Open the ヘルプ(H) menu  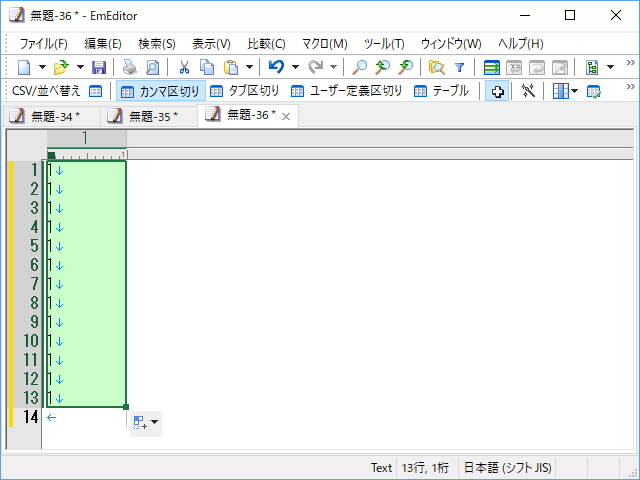coord(520,43)
